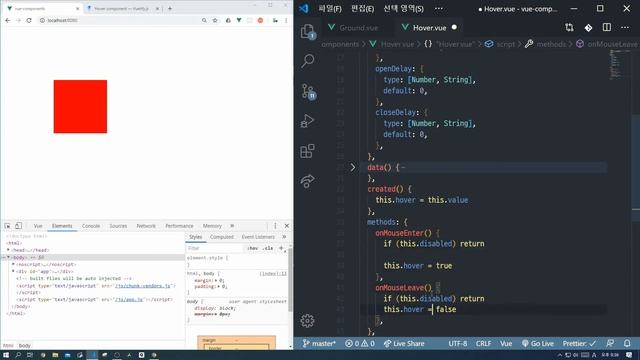Click the Open Changes icon in the editor toolbar
640x360 pixels.
coord(569,27)
